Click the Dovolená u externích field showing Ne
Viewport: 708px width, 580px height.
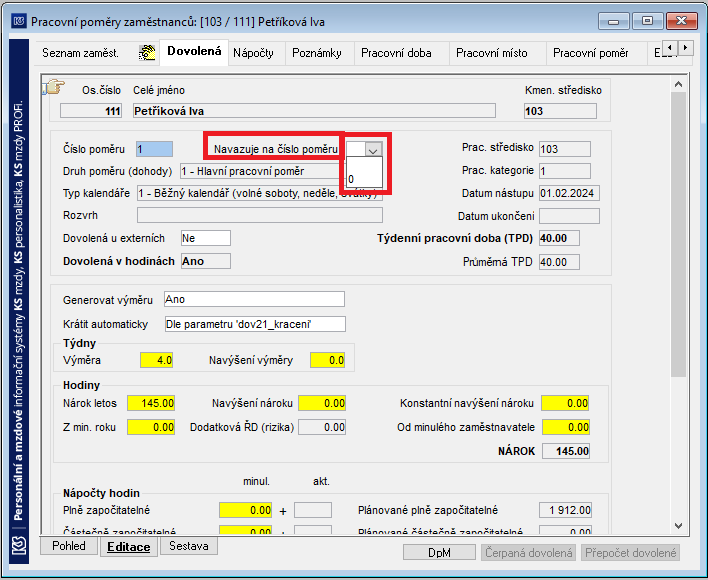click(x=205, y=238)
